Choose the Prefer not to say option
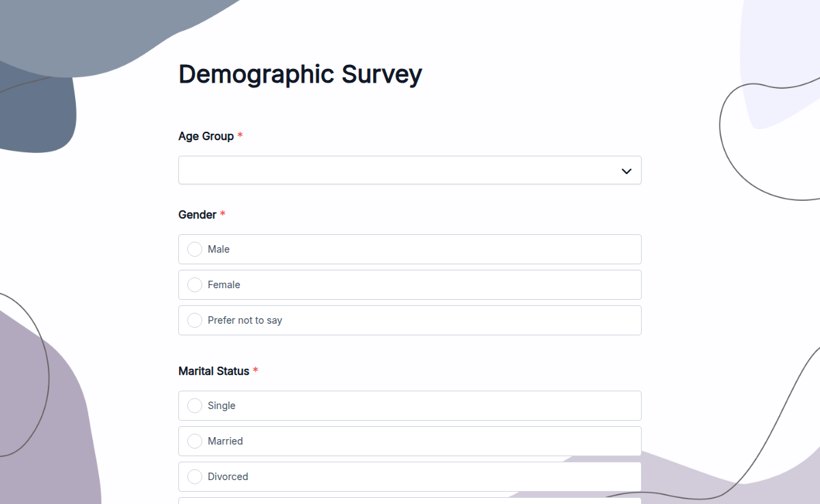The height and width of the screenshot is (504, 820). tap(195, 320)
